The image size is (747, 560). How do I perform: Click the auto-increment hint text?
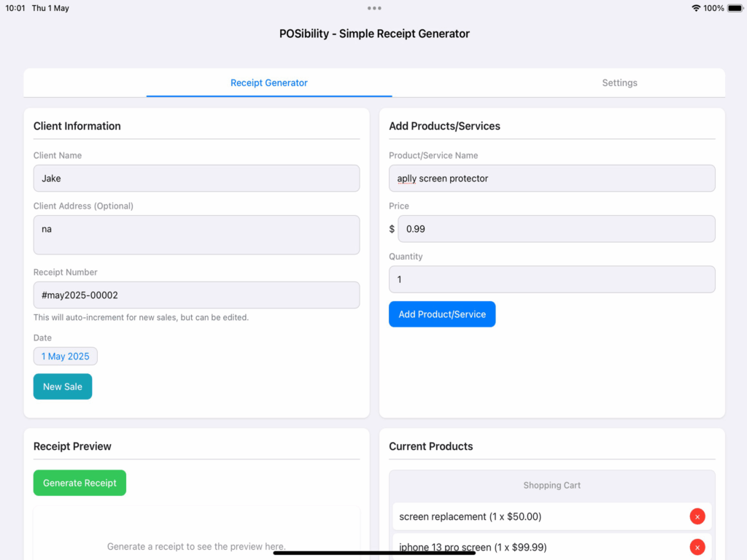point(141,317)
